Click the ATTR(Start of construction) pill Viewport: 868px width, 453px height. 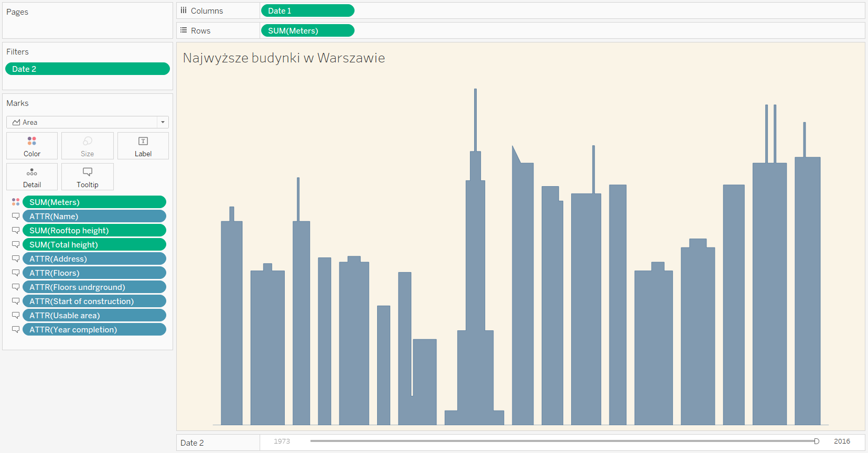point(94,301)
